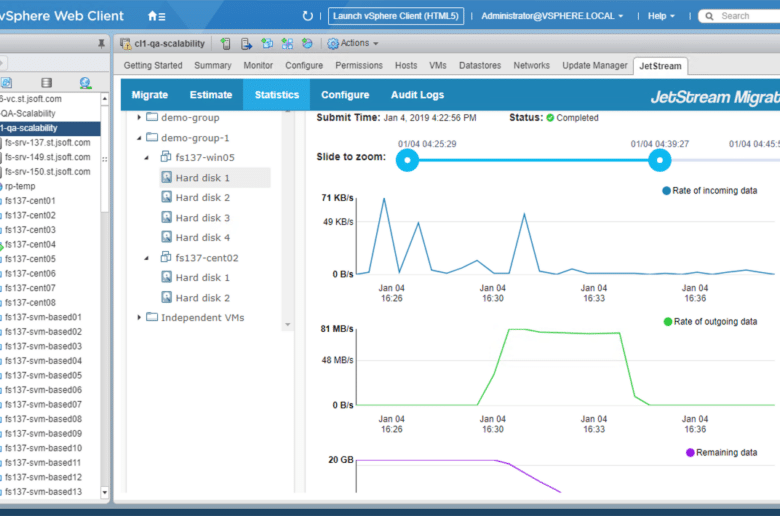Click the deploy OVF template icon

[307, 44]
